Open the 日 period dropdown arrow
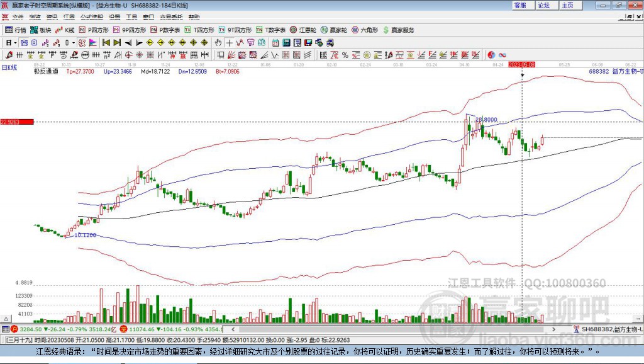Screen dimensions: 644x364 15,43
